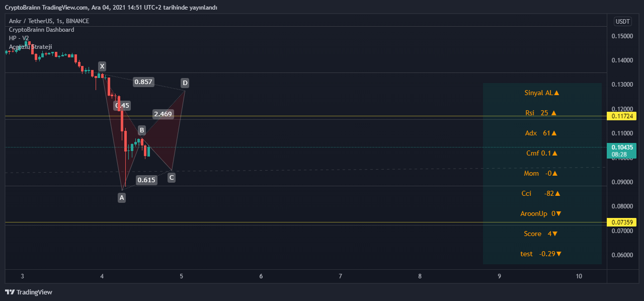Click the Score 4 dashboard row

(x=541, y=234)
